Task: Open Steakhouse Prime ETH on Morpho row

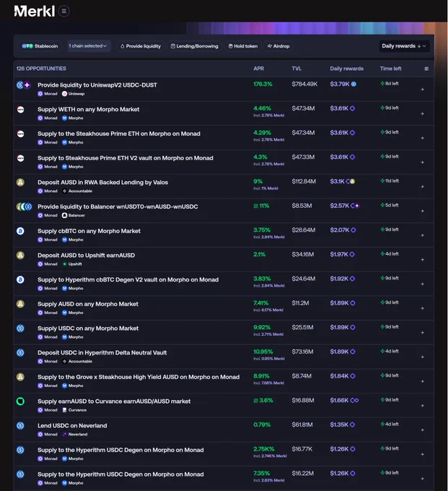Action: pos(119,134)
